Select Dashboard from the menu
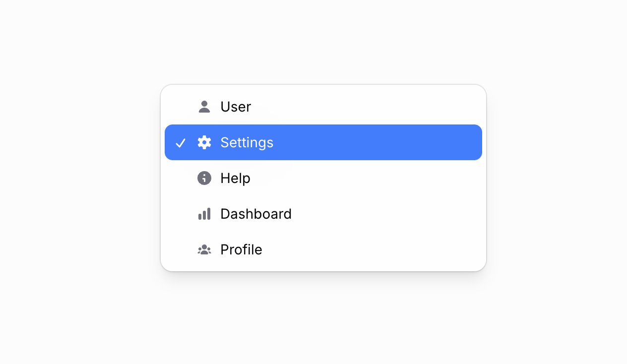 323,214
